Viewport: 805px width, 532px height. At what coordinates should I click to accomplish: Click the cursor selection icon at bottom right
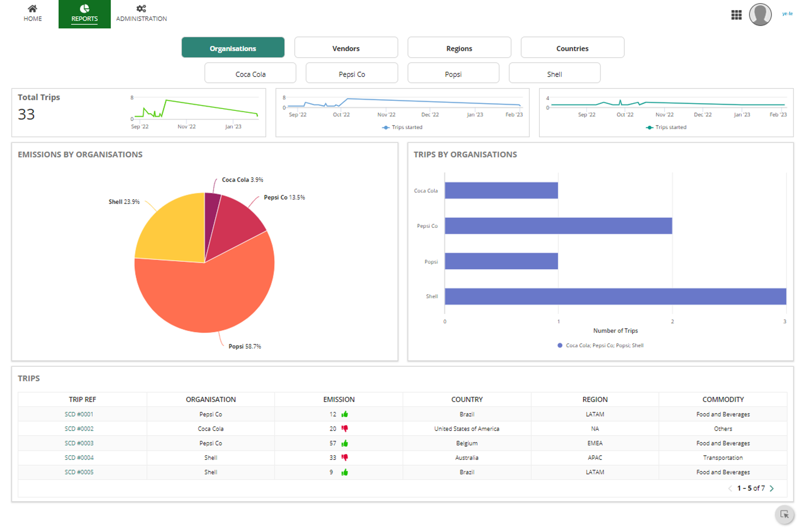(x=785, y=514)
